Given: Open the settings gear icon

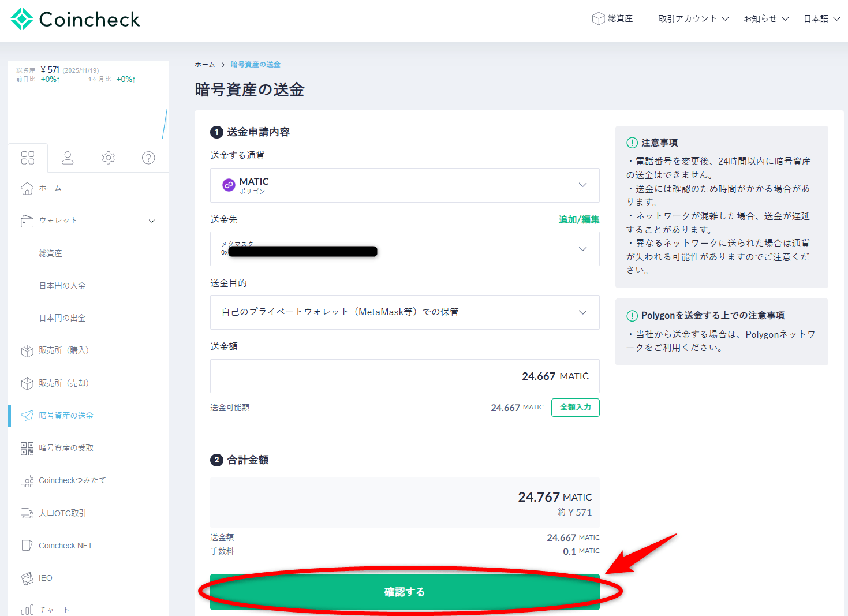Looking at the screenshot, I should (x=108, y=158).
